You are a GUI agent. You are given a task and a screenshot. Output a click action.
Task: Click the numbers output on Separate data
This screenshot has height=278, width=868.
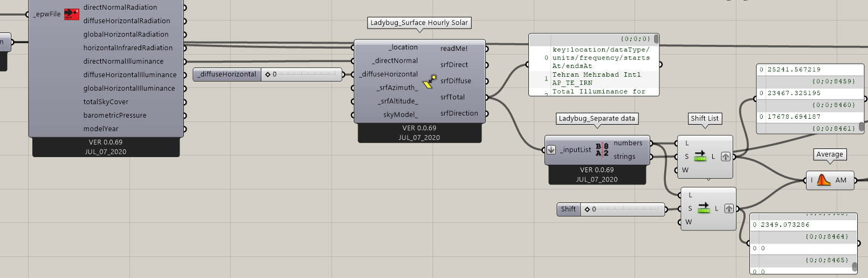tap(628, 143)
